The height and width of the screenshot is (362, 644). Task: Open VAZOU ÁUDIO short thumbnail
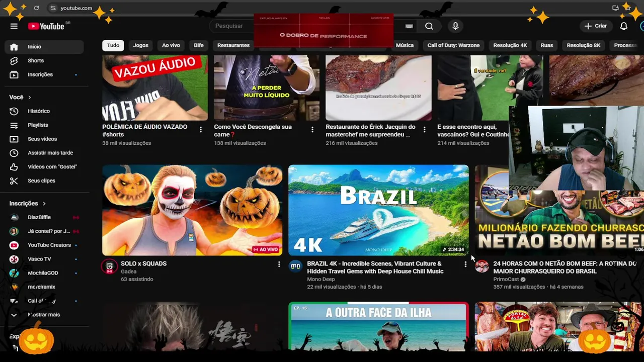(x=155, y=88)
